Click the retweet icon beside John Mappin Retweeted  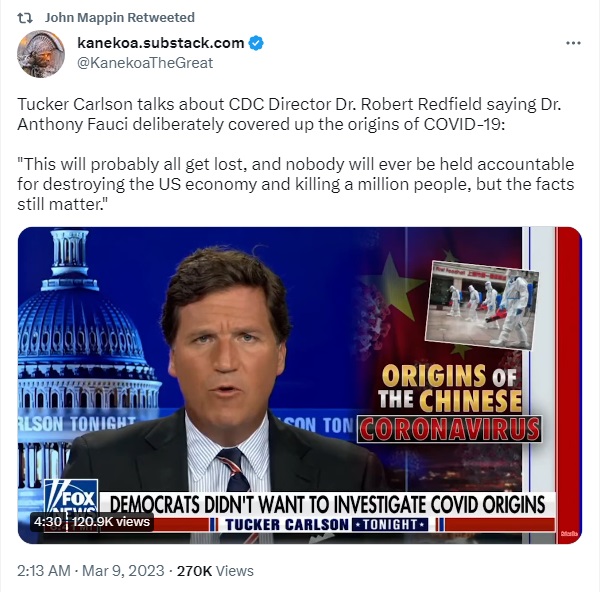pos(25,18)
